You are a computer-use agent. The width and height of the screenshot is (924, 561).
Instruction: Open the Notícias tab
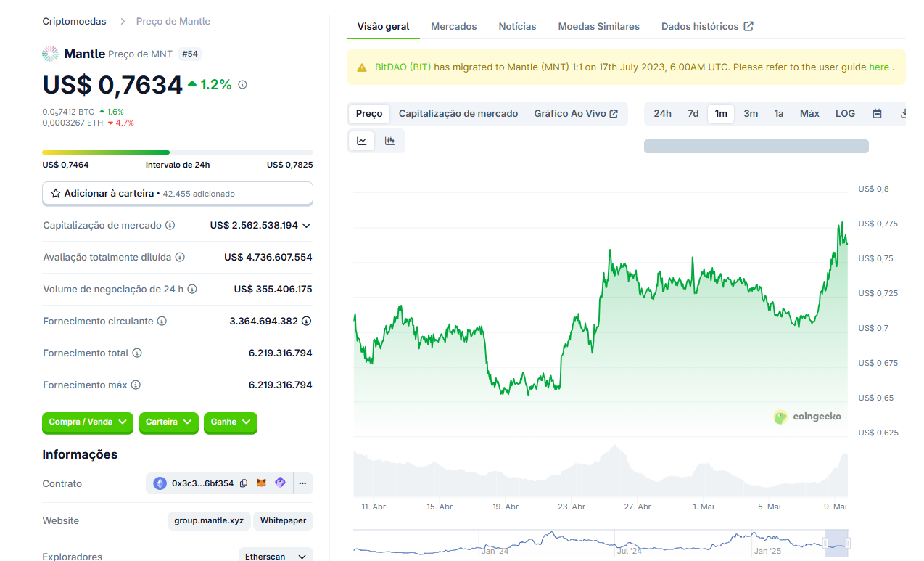point(518,27)
